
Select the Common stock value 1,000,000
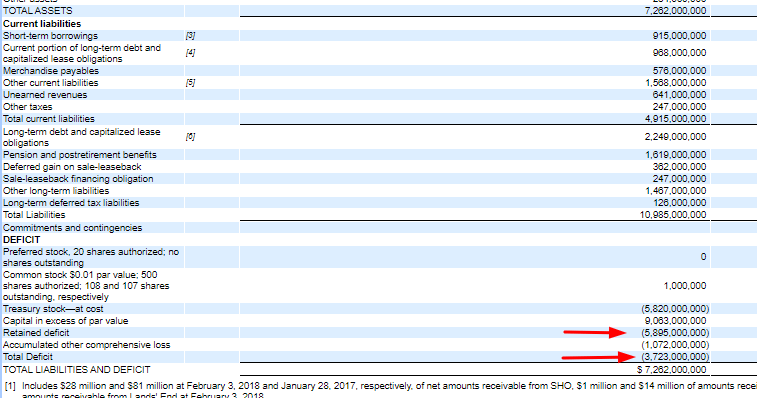pos(685,286)
